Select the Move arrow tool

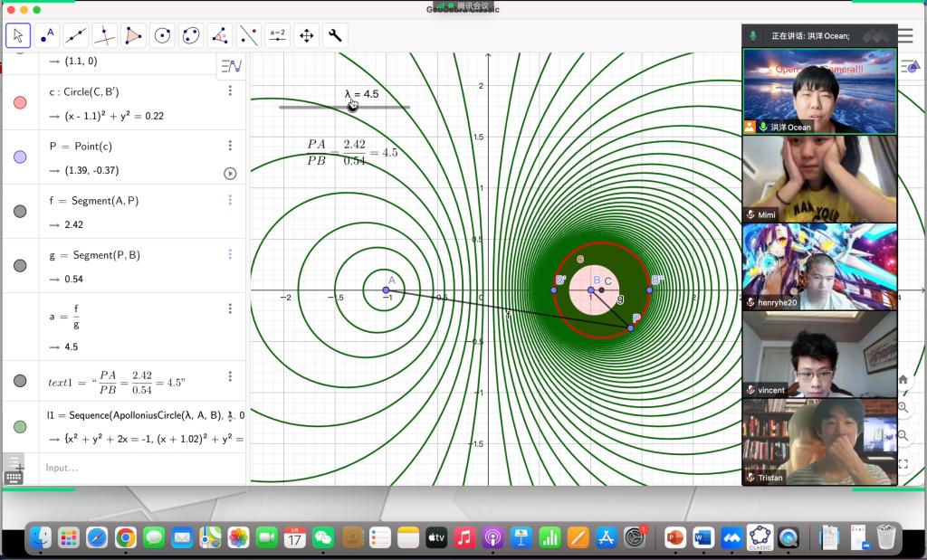coord(18,36)
